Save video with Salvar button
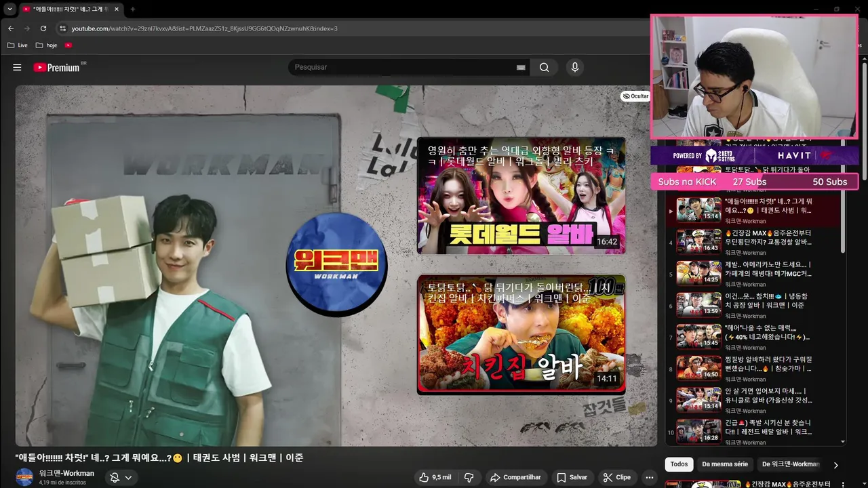The width and height of the screenshot is (868, 488). point(572,477)
